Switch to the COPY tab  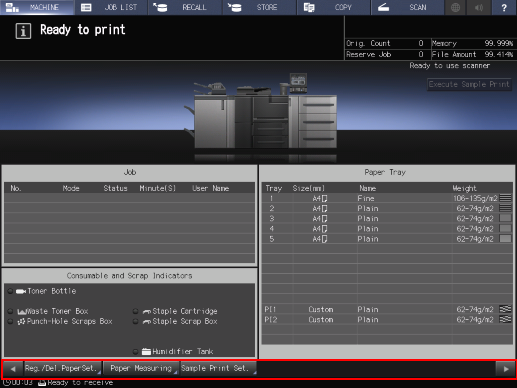point(334,7)
